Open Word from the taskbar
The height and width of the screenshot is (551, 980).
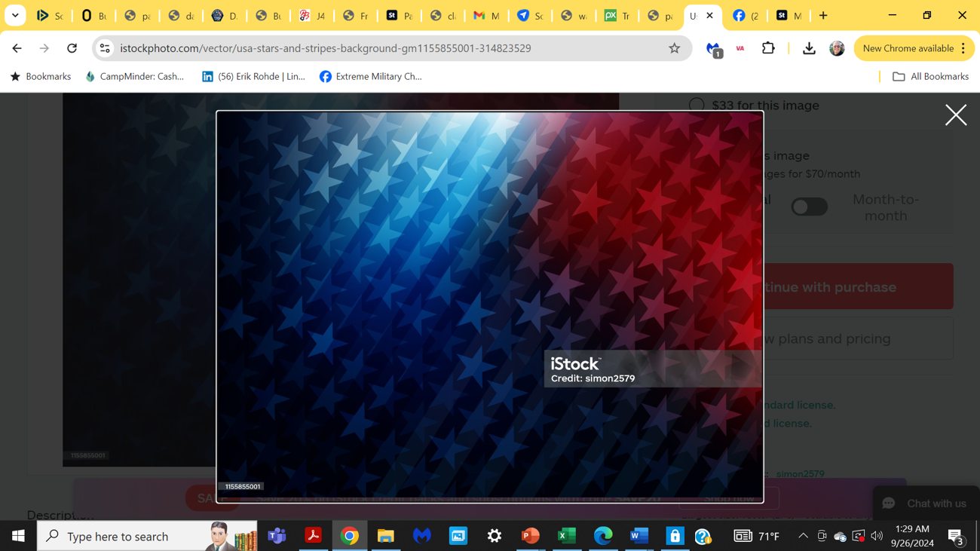pos(639,536)
